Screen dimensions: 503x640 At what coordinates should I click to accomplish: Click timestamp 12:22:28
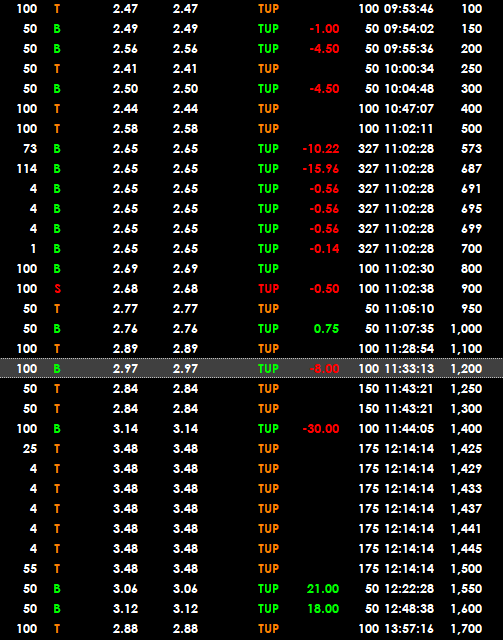tap(409, 589)
